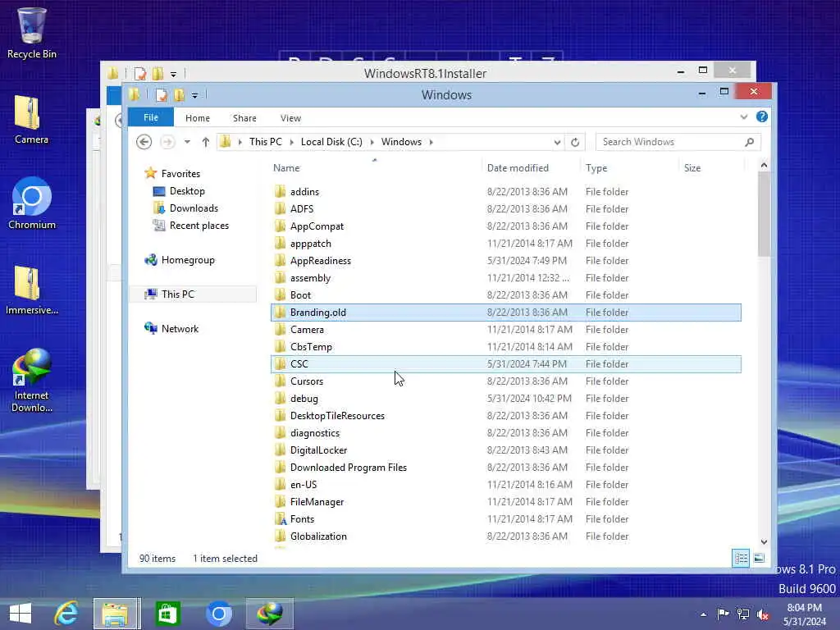Screen dimensions: 840x630
Task: Click This PC in the breadcrumb
Action: pyautogui.click(x=265, y=142)
